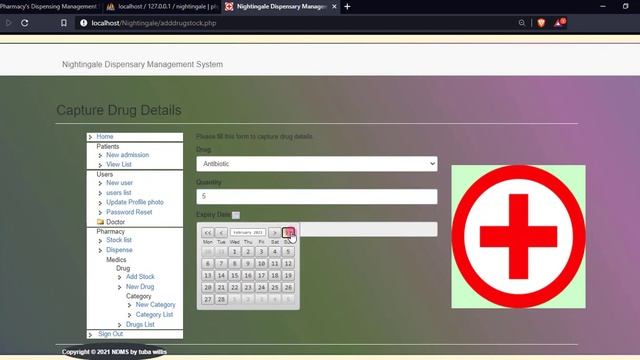640x360 pixels.
Task: Restore down the browser window
Action: 625,7
